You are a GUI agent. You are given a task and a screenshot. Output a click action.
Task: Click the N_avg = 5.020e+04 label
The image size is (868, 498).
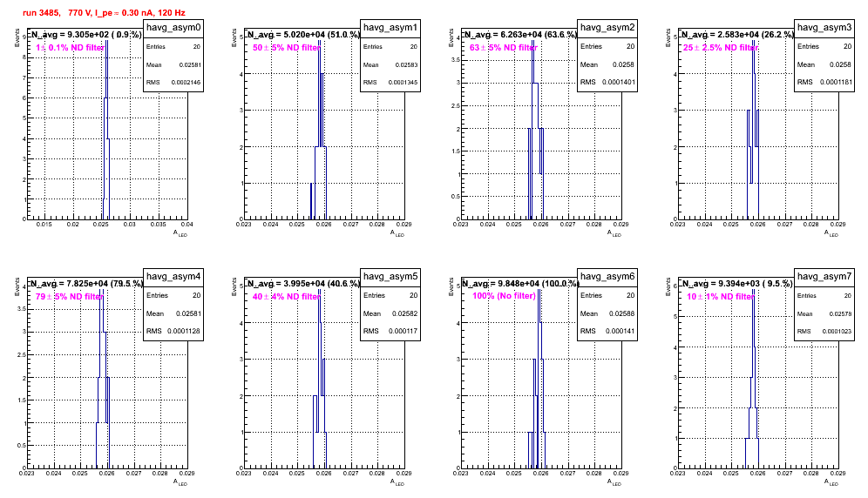[303, 35]
